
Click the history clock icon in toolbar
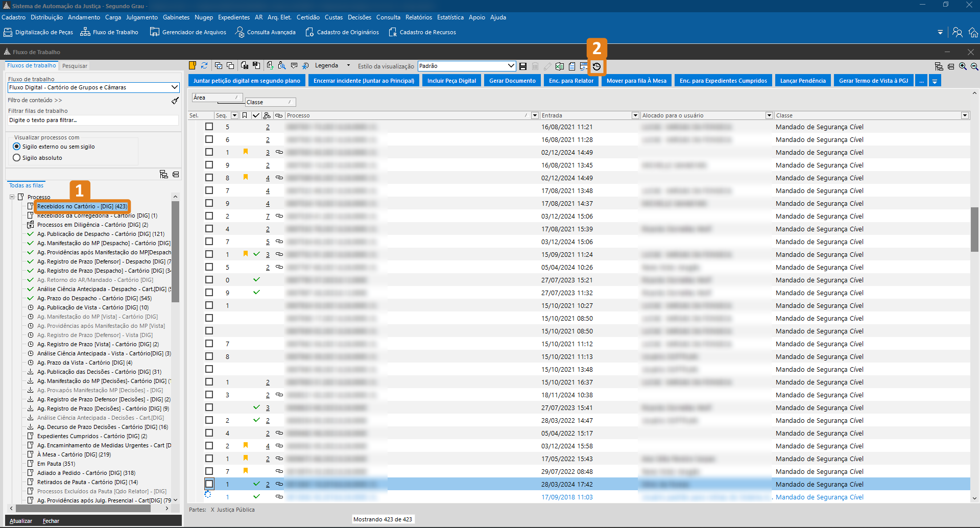point(596,66)
